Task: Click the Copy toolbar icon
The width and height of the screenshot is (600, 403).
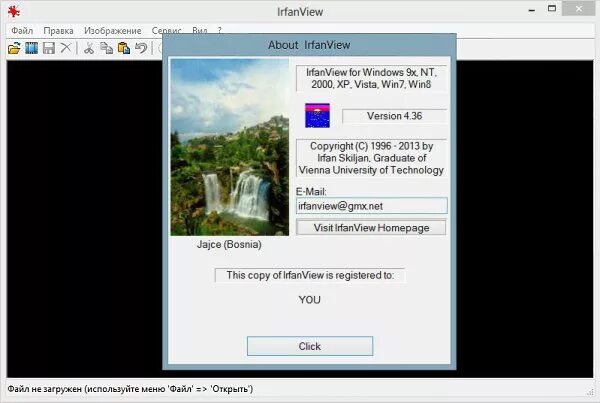Action: click(106, 48)
